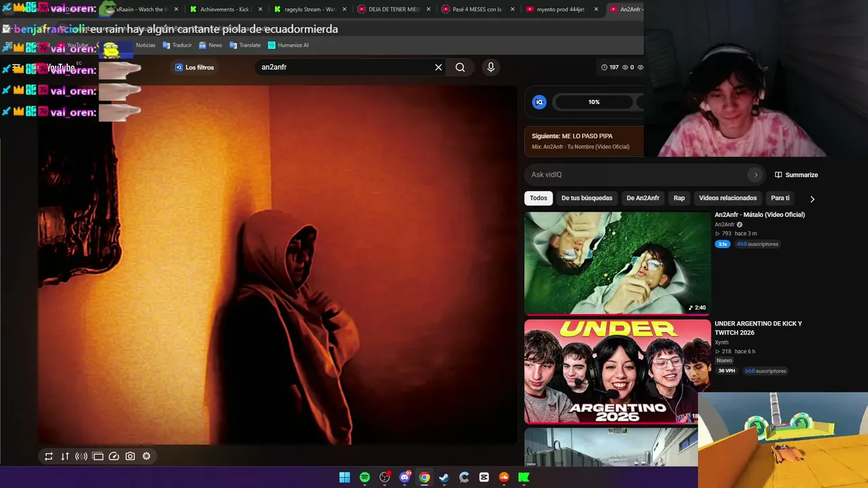Click the Summarize button

pyautogui.click(x=797, y=175)
